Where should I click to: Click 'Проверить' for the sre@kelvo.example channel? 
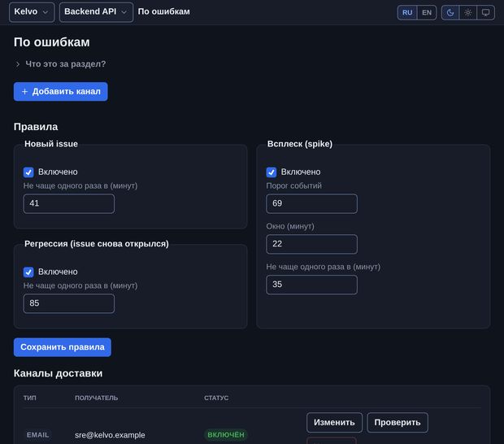(x=398, y=423)
